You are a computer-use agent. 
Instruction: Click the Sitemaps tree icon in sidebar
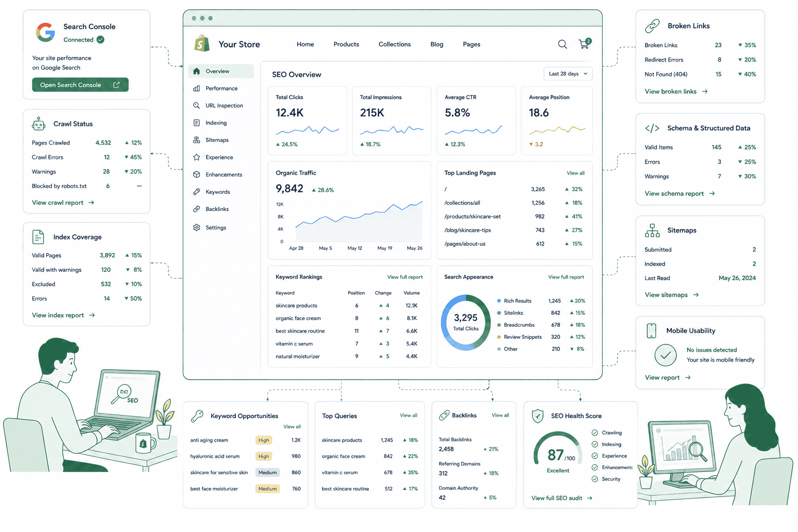point(196,140)
